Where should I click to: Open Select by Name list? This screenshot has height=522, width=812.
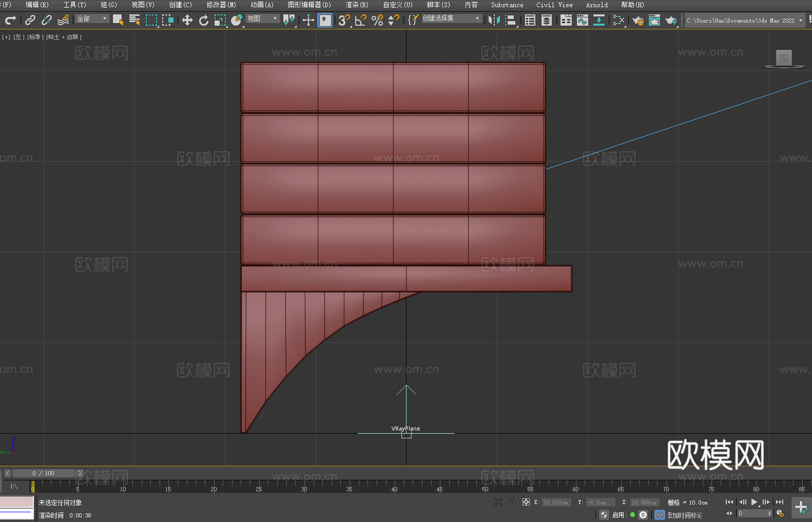pyautogui.click(x=134, y=20)
